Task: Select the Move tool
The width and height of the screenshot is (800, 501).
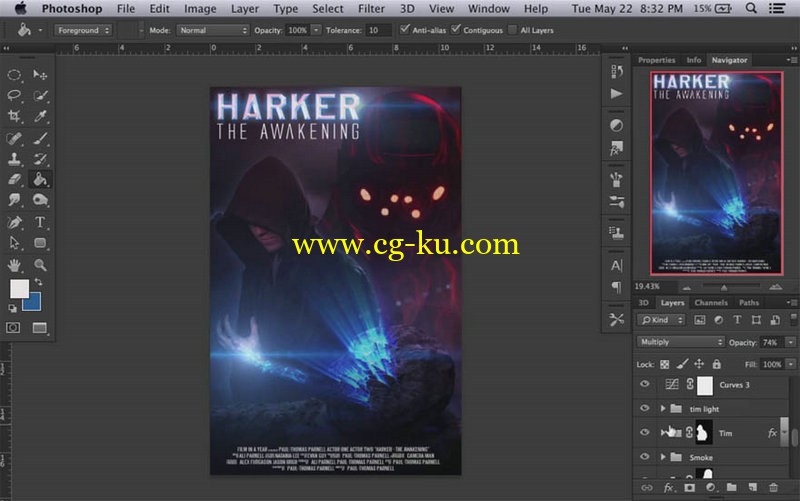Action: (x=40, y=75)
